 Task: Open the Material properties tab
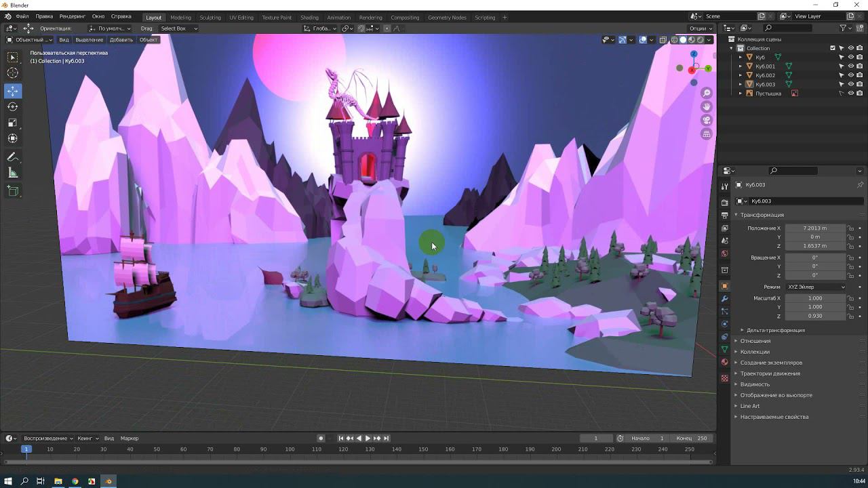(x=724, y=362)
